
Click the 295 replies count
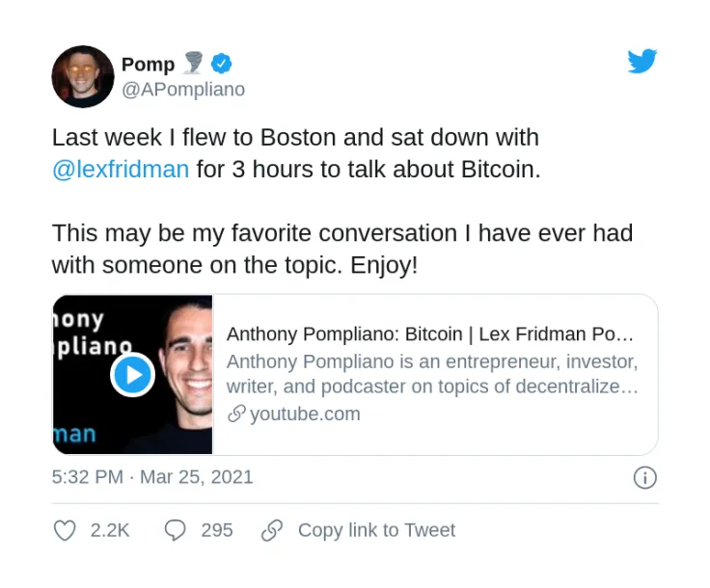click(217, 530)
